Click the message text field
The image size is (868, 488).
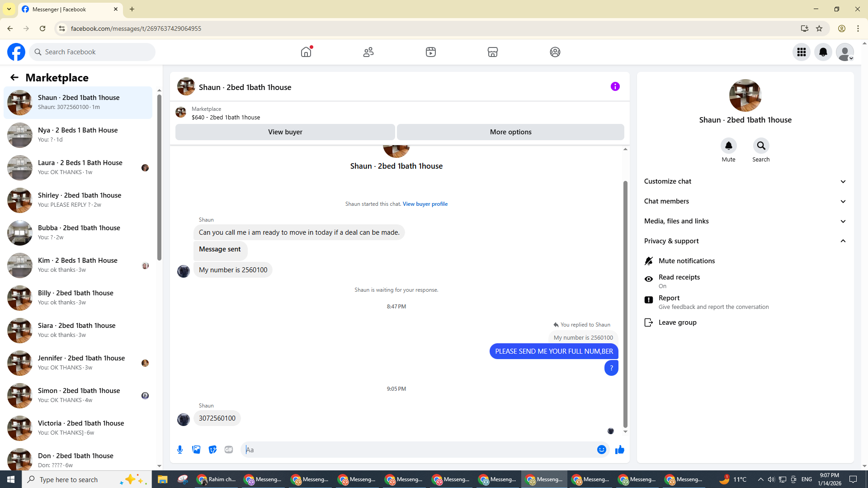(418, 450)
